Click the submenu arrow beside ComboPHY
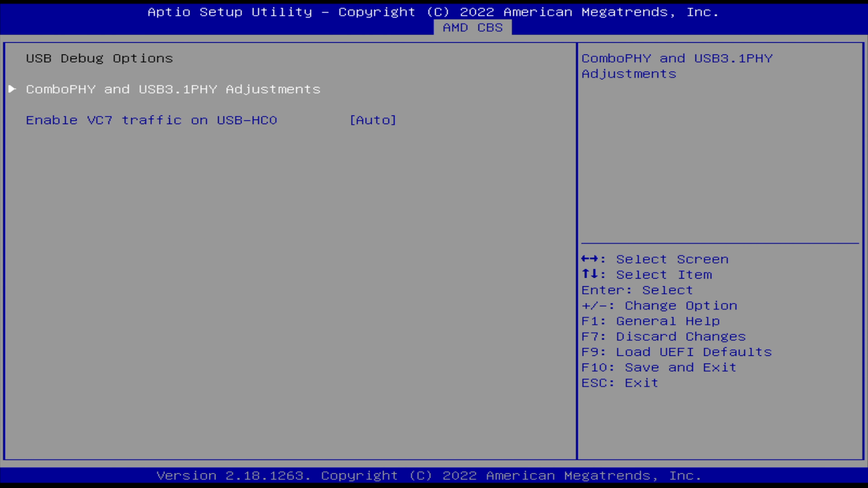The image size is (868, 488). pos(12,89)
